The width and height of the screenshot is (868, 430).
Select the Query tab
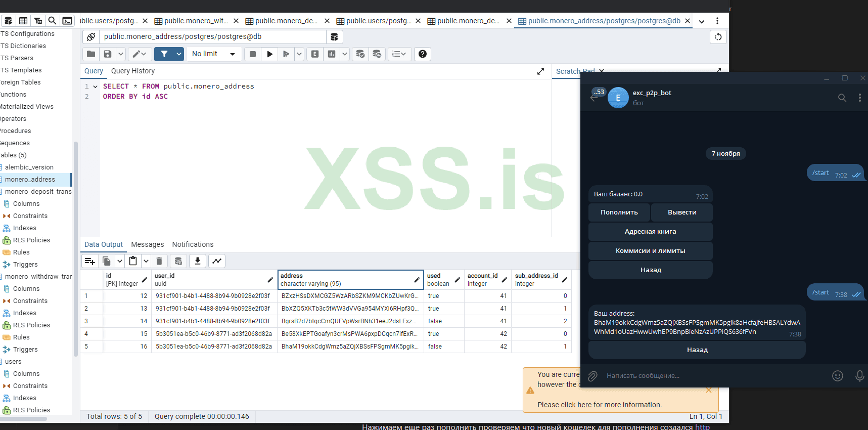click(x=94, y=71)
